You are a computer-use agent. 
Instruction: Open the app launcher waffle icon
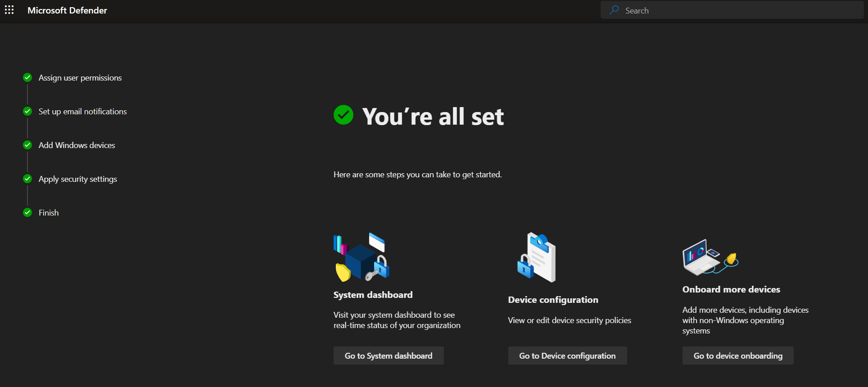9,10
